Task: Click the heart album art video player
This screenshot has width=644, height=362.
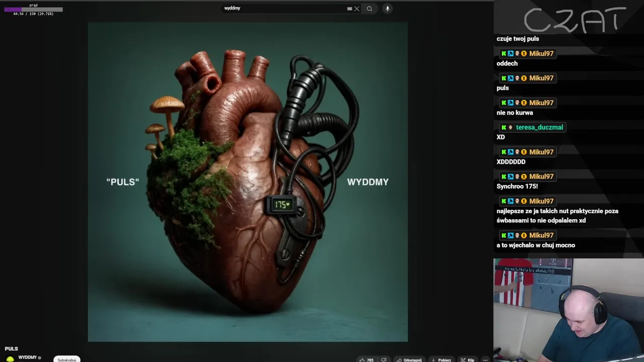Action: coord(248,182)
